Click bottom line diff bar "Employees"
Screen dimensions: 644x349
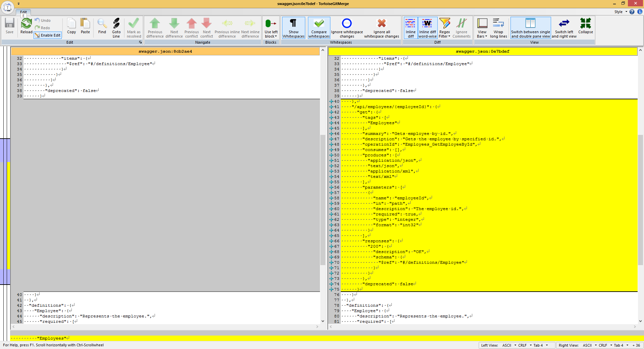[327, 338]
